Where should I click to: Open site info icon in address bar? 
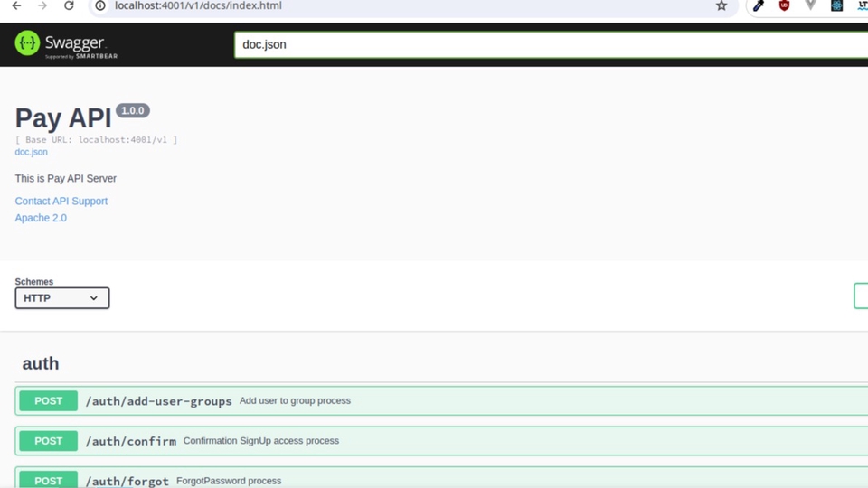tap(100, 5)
